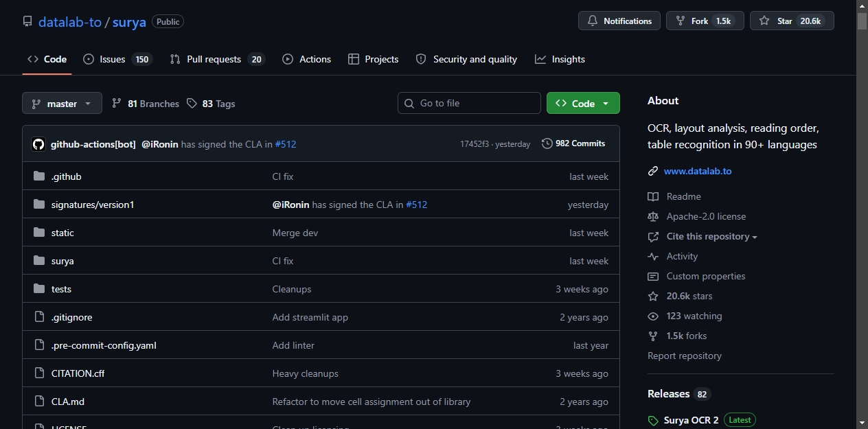Star the repository with the Star button

coord(792,21)
